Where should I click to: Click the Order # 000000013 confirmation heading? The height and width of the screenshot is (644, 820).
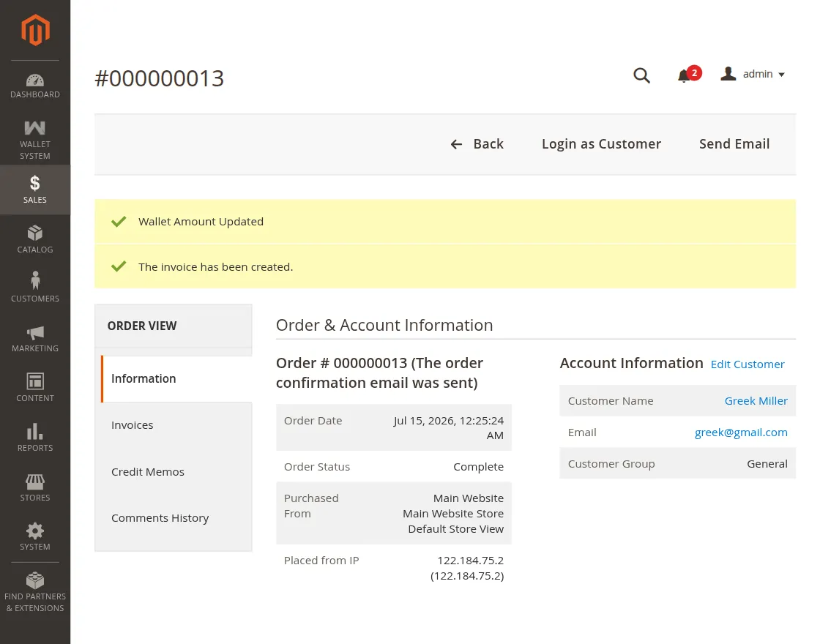click(x=379, y=372)
